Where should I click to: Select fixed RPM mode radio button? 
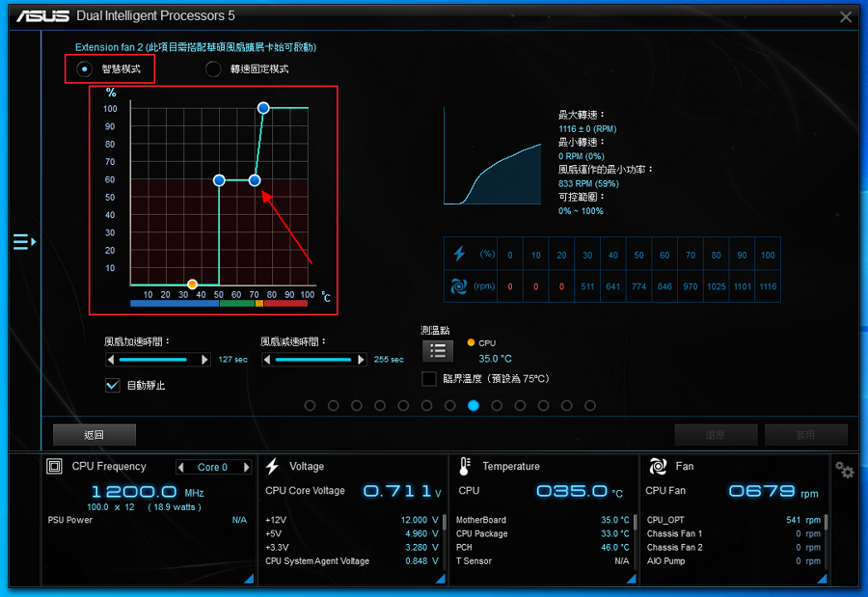click(x=213, y=69)
